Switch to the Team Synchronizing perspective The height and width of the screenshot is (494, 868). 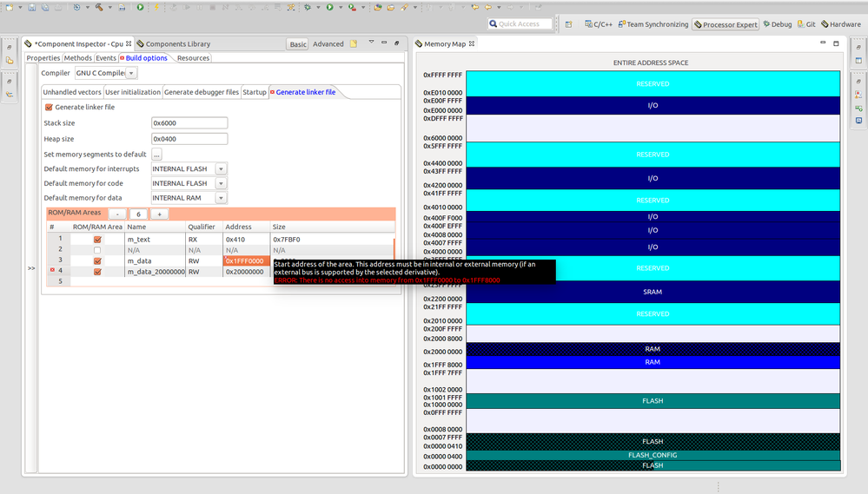(653, 24)
